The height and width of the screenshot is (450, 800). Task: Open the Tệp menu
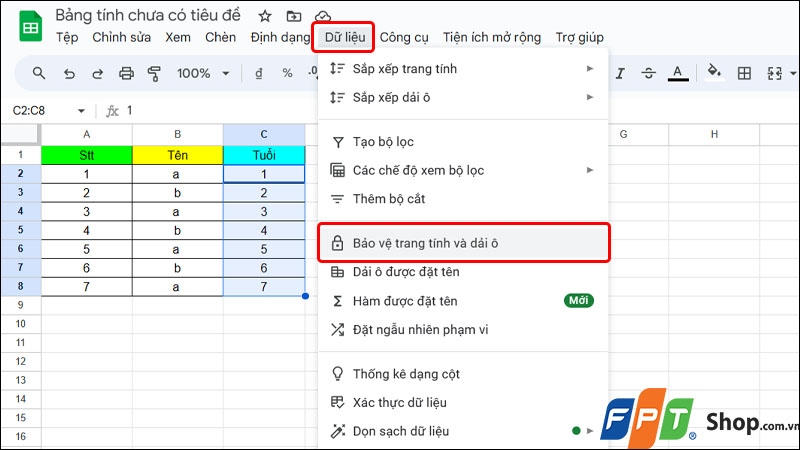[67, 38]
